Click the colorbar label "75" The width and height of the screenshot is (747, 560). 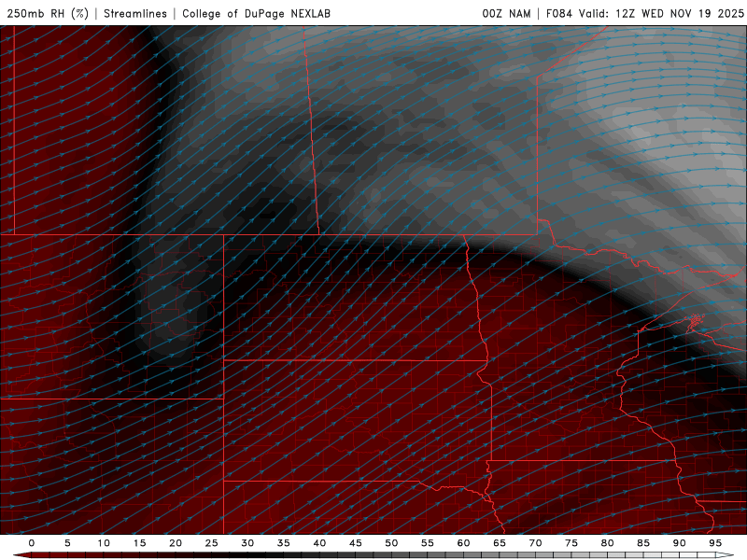pos(571,543)
